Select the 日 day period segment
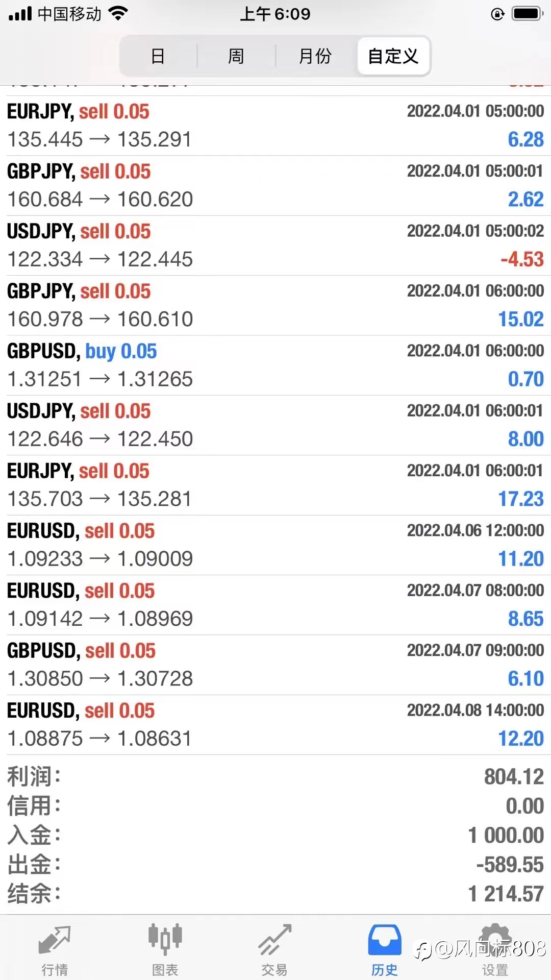This screenshot has height=980, width=551. click(158, 56)
